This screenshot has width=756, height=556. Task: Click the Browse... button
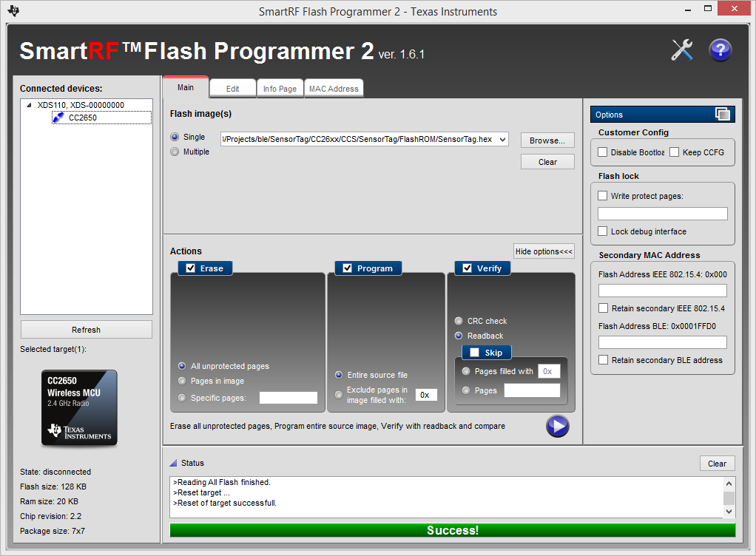click(x=547, y=140)
